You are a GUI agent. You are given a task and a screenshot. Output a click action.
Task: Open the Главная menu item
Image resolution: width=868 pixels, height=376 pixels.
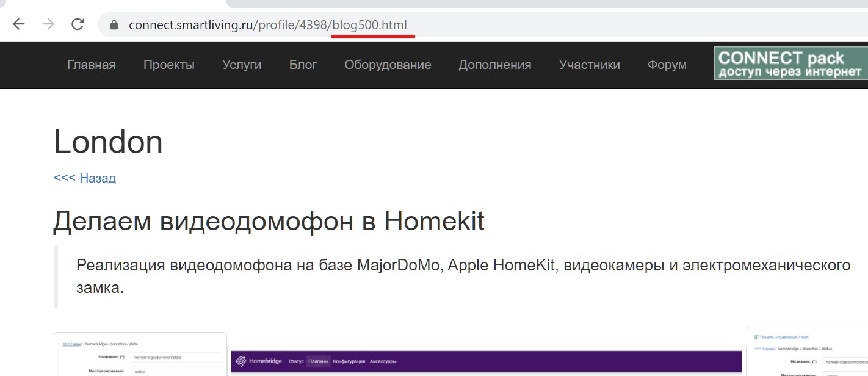click(x=92, y=65)
